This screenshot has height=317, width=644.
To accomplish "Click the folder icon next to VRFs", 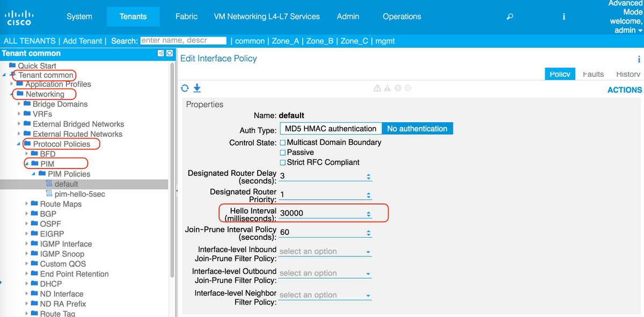I will (x=27, y=114).
